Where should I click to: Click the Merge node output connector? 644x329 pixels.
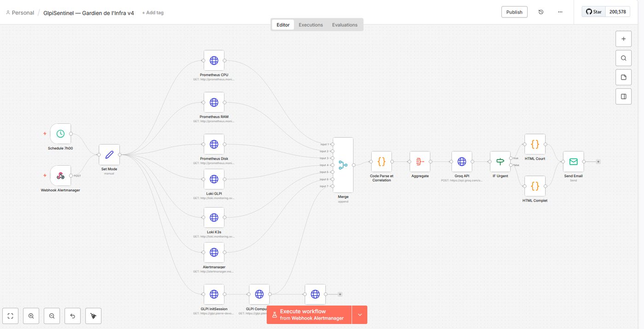click(353, 165)
